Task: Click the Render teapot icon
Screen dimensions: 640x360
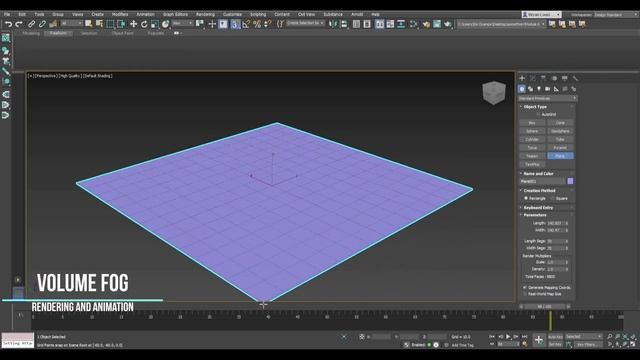Action: coord(448,24)
